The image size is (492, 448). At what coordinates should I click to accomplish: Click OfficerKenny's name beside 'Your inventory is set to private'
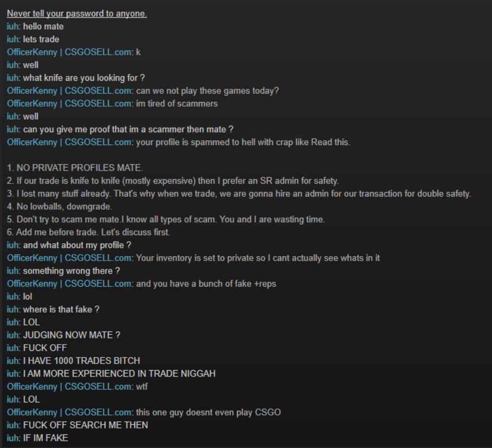coord(69,258)
